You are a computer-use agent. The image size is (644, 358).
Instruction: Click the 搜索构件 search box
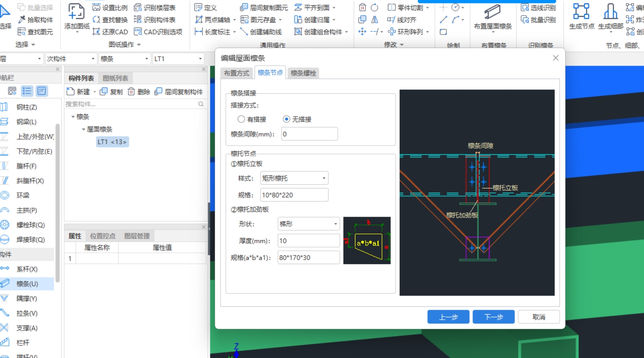point(135,104)
